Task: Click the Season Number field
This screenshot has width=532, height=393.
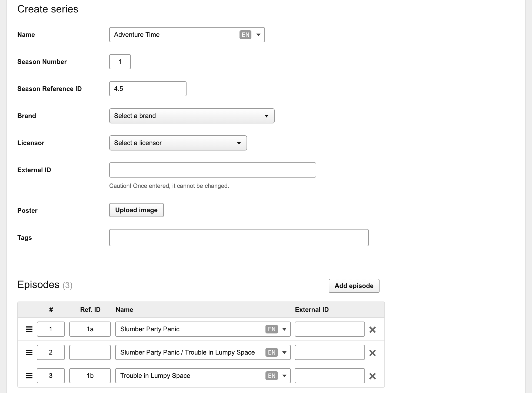Action: point(120,62)
